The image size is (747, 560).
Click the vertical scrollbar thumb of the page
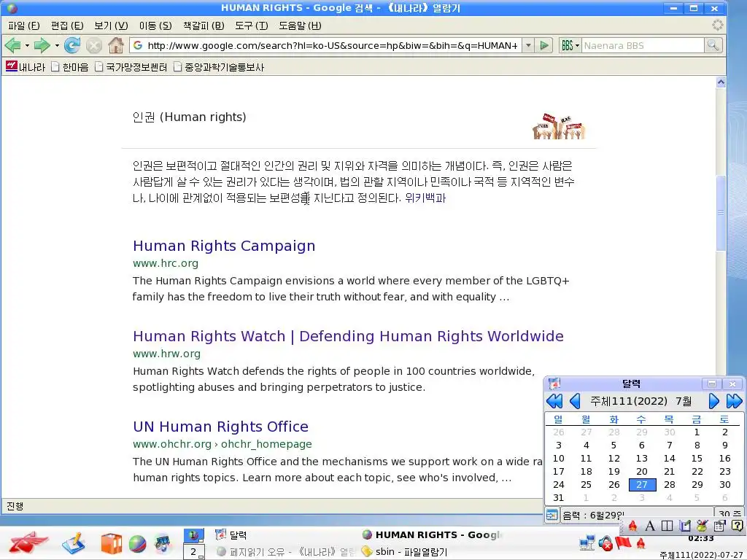721,213
